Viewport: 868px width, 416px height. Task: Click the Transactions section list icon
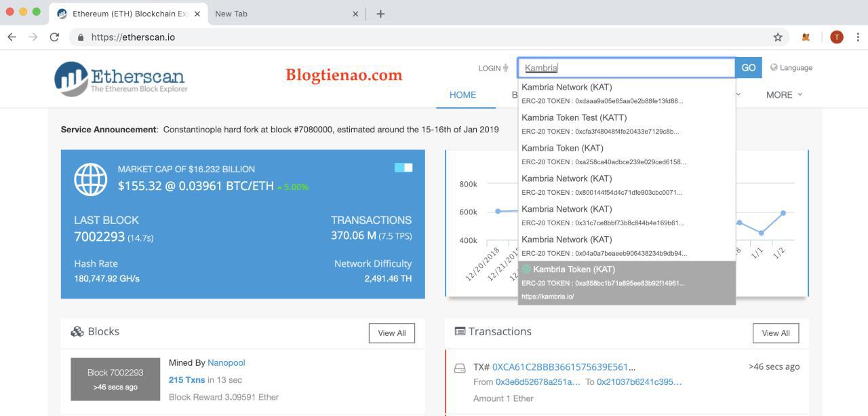pyautogui.click(x=460, y=332)
